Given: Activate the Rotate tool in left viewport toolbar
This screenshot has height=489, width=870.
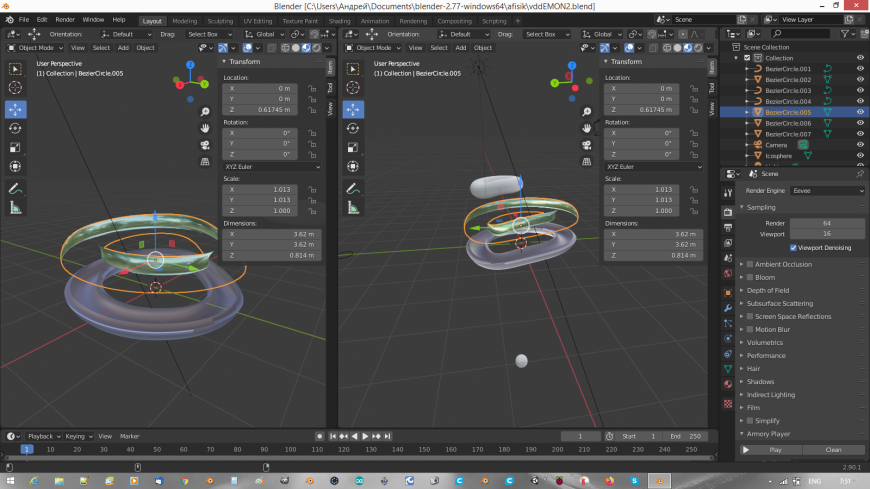Looking at the screenshot, I should (x=15, y=127).
